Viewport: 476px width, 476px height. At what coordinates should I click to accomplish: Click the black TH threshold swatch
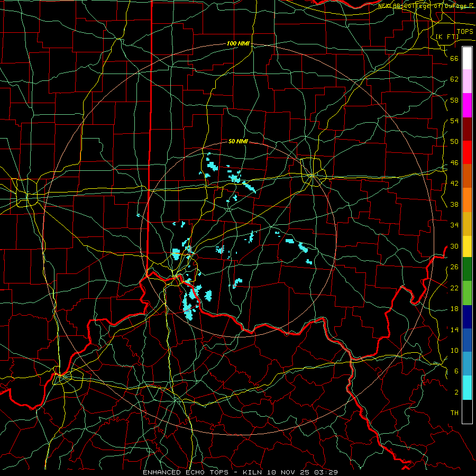467,411
